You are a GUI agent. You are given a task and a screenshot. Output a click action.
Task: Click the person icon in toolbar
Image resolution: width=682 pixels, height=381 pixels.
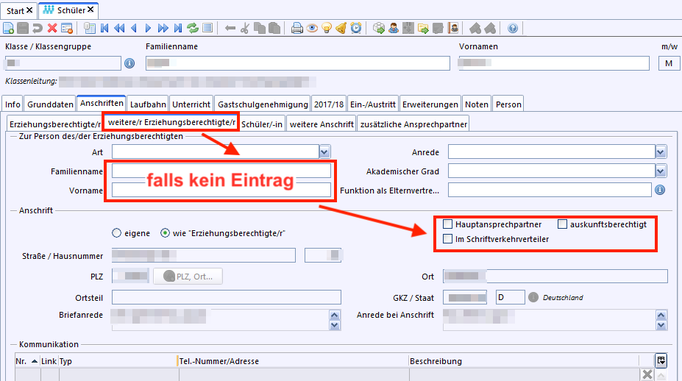(x=394, y=28)
